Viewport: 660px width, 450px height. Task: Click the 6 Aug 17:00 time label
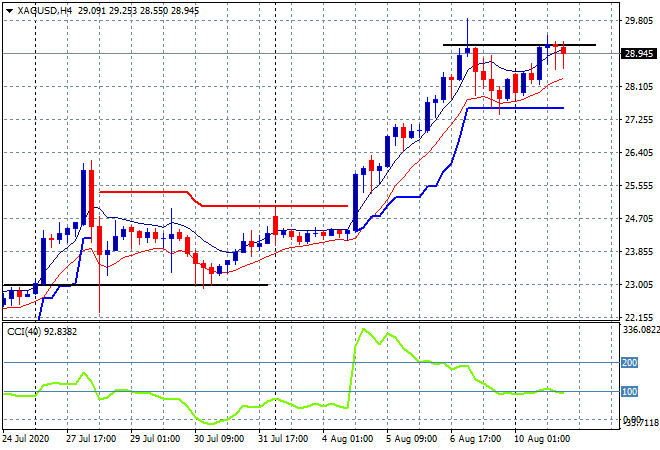(475, 439)
